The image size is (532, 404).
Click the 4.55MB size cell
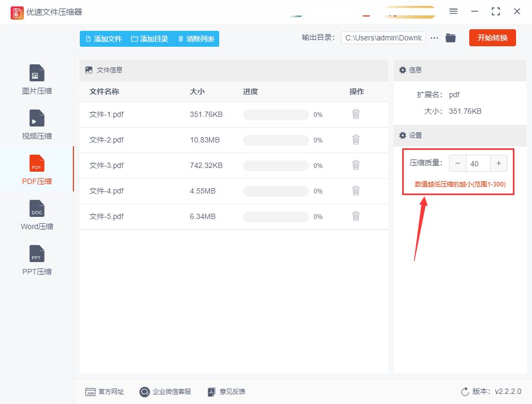point(203,191)
